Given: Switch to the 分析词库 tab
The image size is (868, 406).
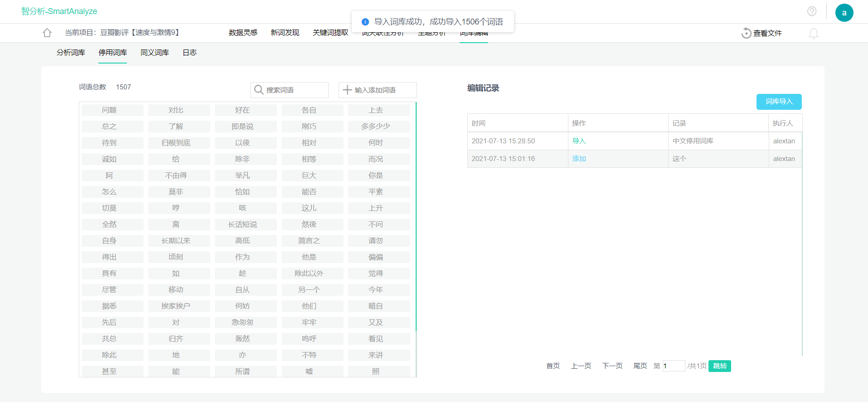Looking at the screenshot, I should (x=71, y=53).
